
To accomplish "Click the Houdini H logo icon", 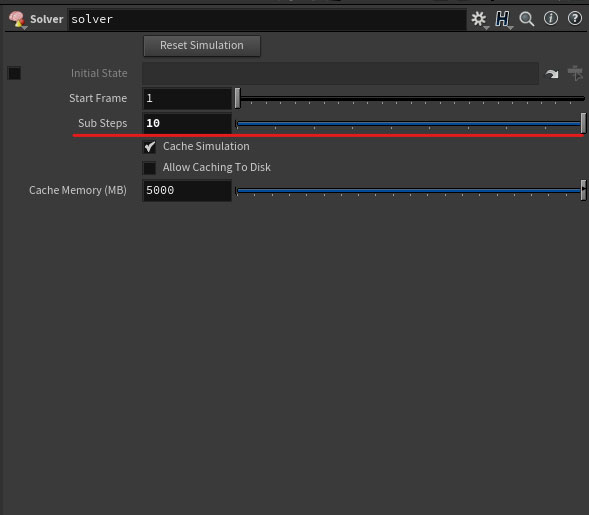I will [503, 19].
